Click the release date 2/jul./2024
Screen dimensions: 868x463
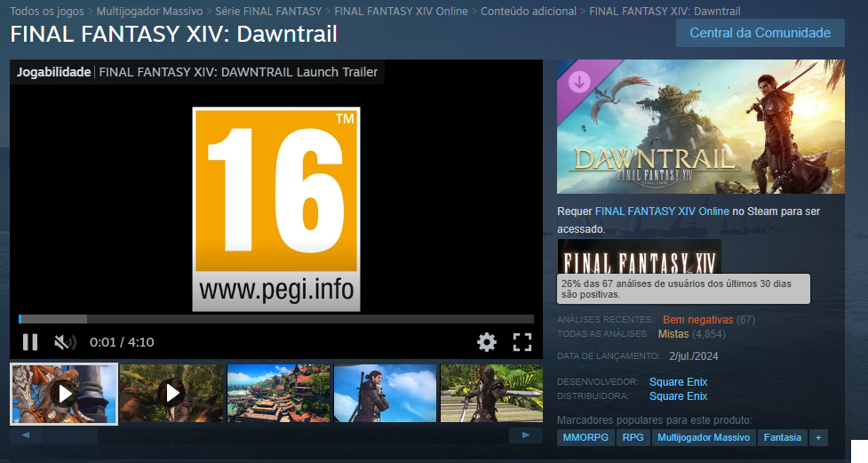(694, 356)
